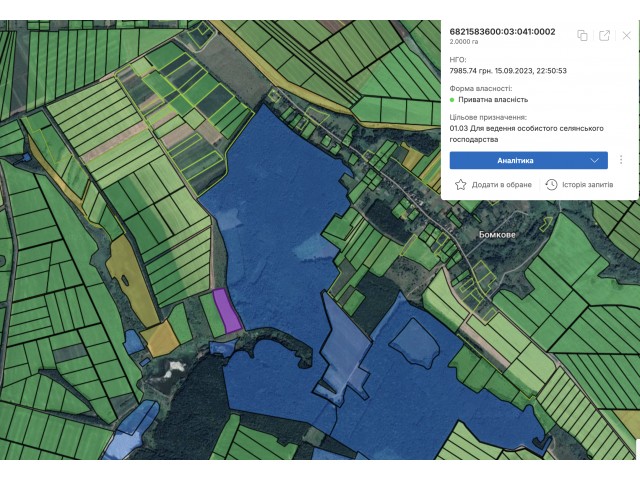The image size is (640, 480).
Task: Select cadastral number 6821583600:03:041:0002 text
Action: pos(502,32)
